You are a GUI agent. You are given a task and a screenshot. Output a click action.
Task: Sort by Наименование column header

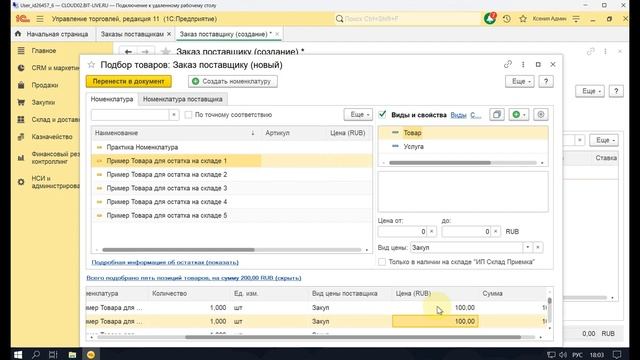[176, 133]
